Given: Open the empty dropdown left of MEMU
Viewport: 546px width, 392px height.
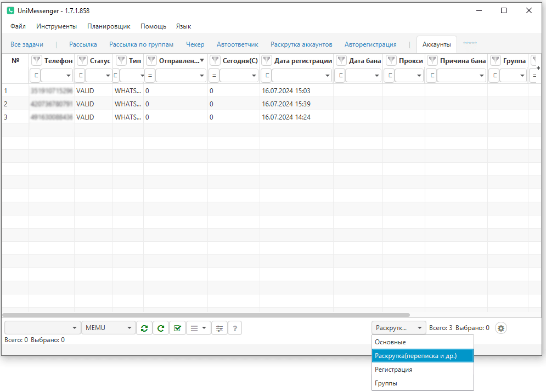Looking at the screenshot, I should [42, 328].
